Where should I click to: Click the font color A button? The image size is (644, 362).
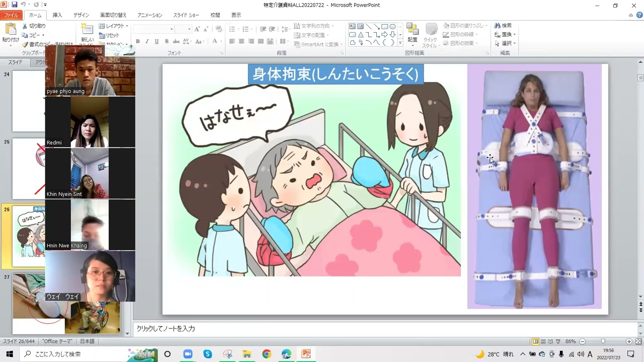(215, 42)
